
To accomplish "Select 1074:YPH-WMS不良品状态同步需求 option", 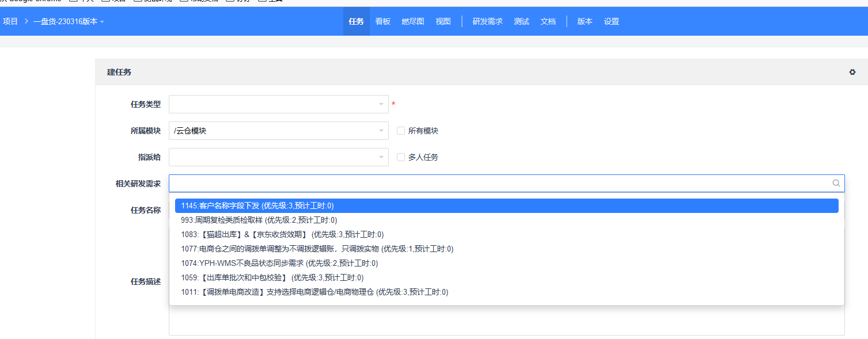I will (279, 263).
